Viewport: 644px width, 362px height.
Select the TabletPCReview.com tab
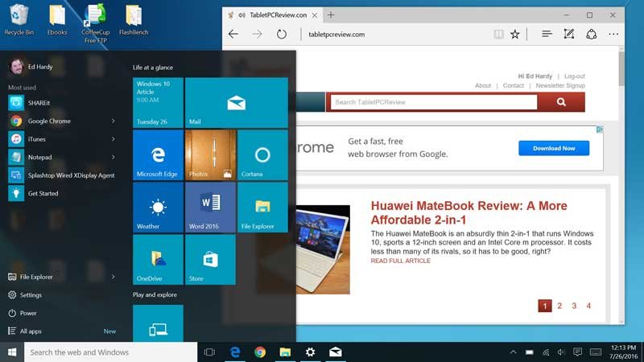pos(272,15)
